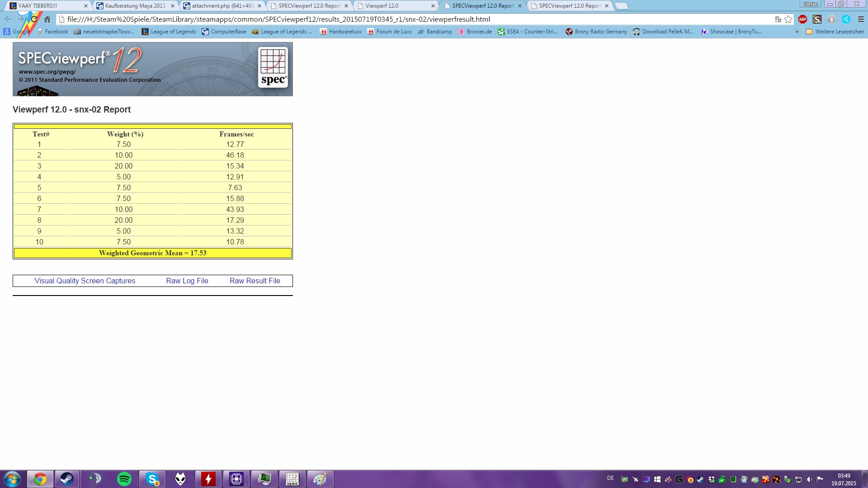Open a new browser tab
Screen dimensions: 868x488
click(622, 6)
